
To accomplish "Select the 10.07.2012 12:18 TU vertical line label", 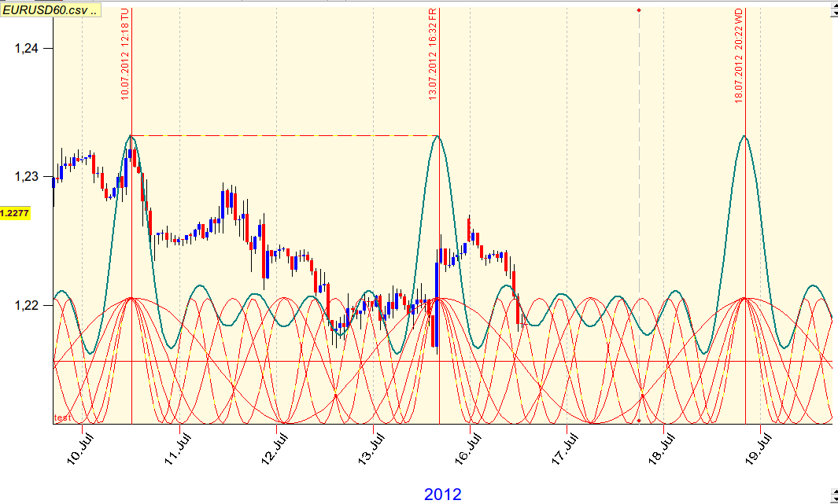I will 124,53.
